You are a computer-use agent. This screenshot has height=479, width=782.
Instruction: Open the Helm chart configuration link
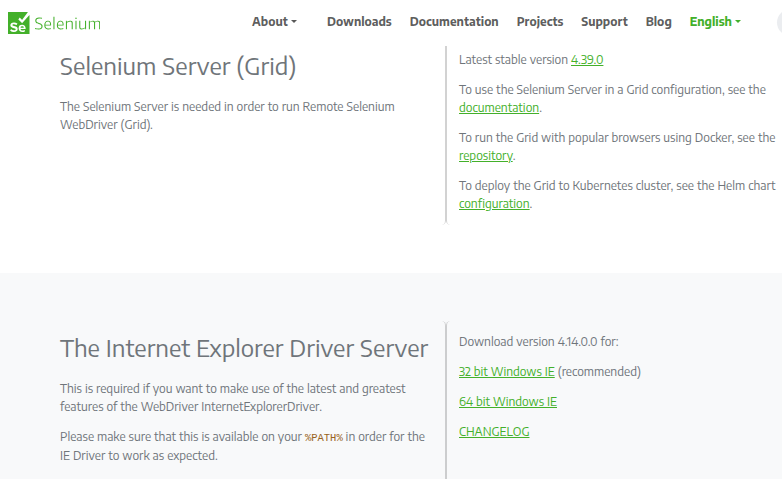click(494, 204)
